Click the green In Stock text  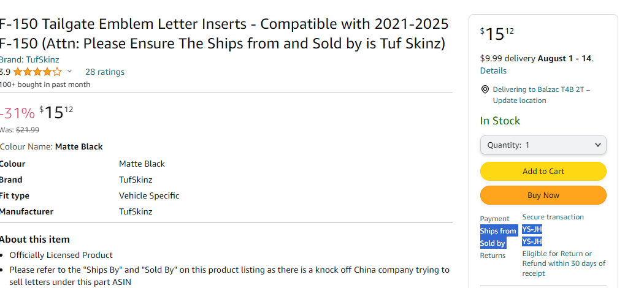499,121
